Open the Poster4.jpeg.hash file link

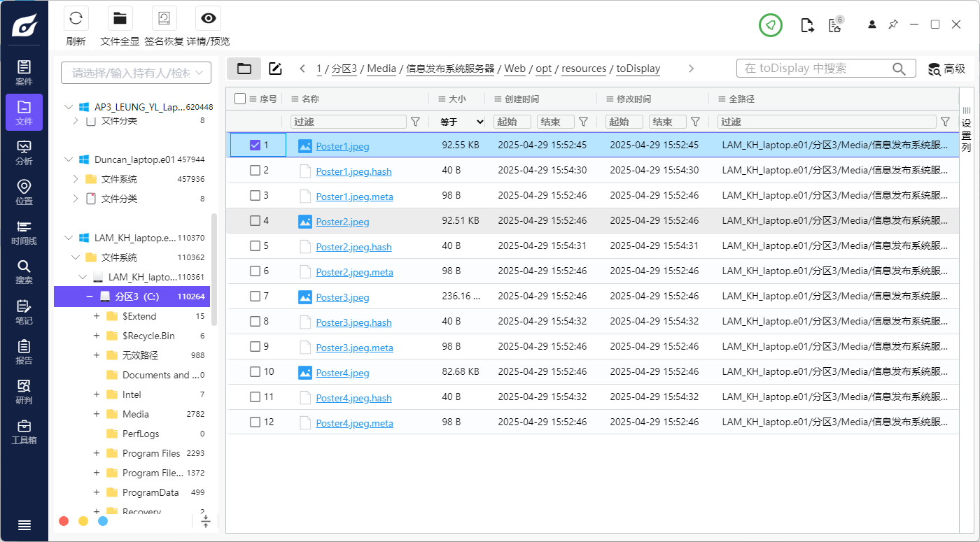pyautogui.click(x=353, y=398)
